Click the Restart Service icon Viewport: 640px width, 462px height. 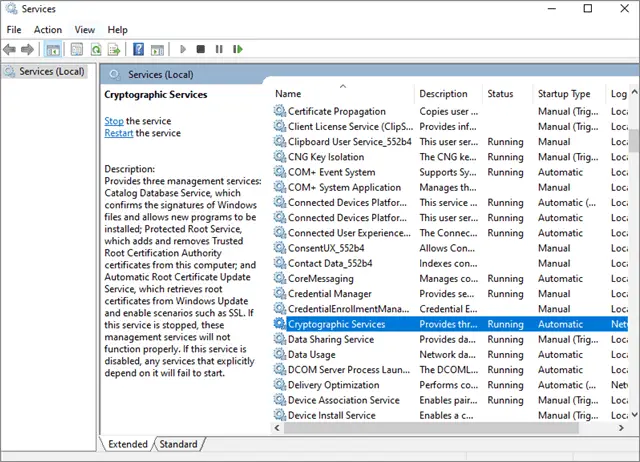pyautogui.click(x=238, y=49)
